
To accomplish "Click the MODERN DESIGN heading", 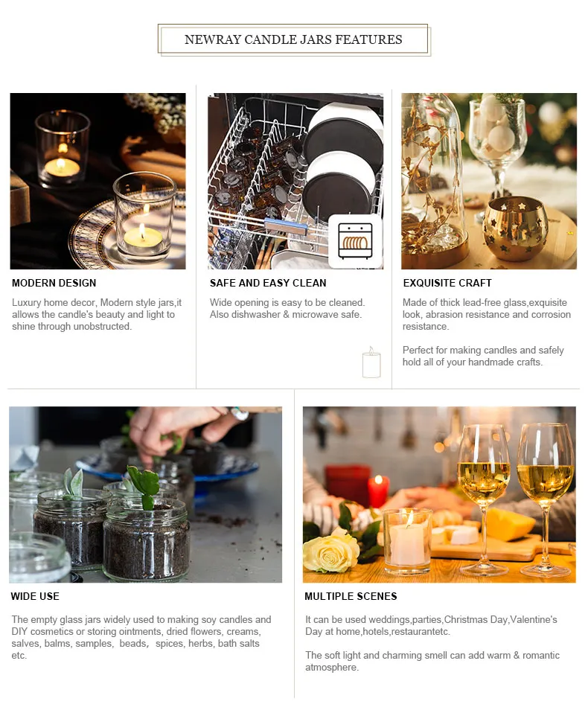I will [54, 283].
